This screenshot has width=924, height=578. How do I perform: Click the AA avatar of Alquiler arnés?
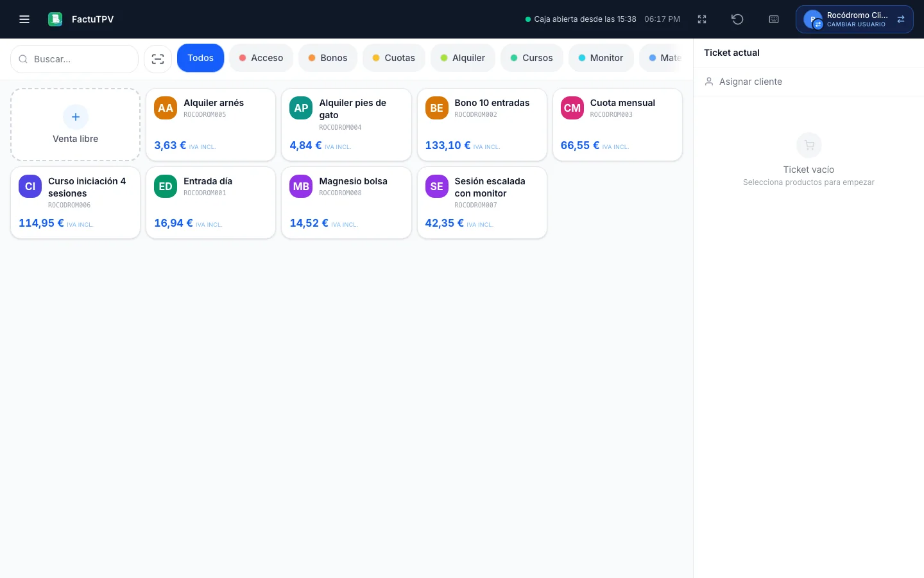(166, 108)
